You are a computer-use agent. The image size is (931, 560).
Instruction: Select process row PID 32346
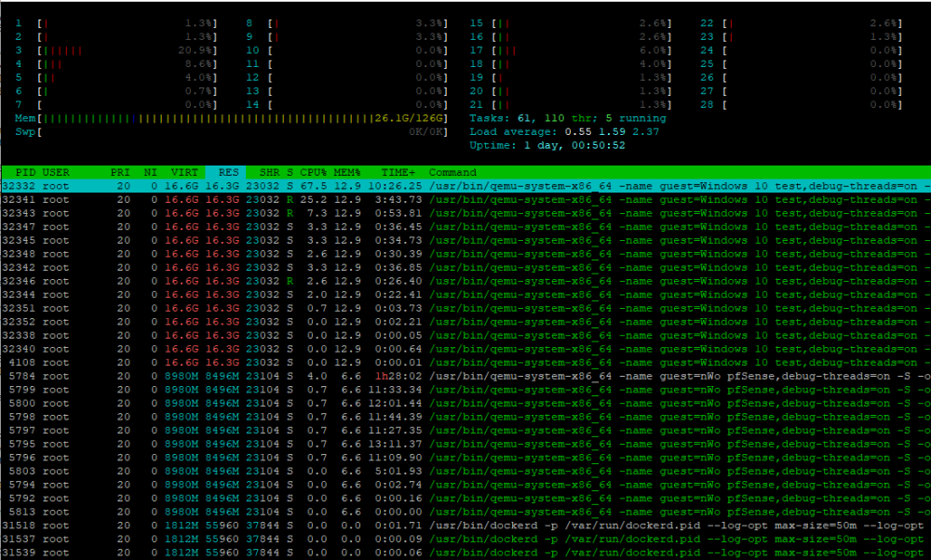click(465, 281)
